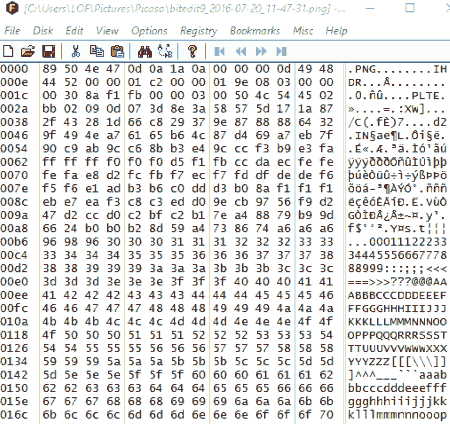Screen dimensions: 450x424
Task: Open the Misc menu
Action: tap(303, 31)
